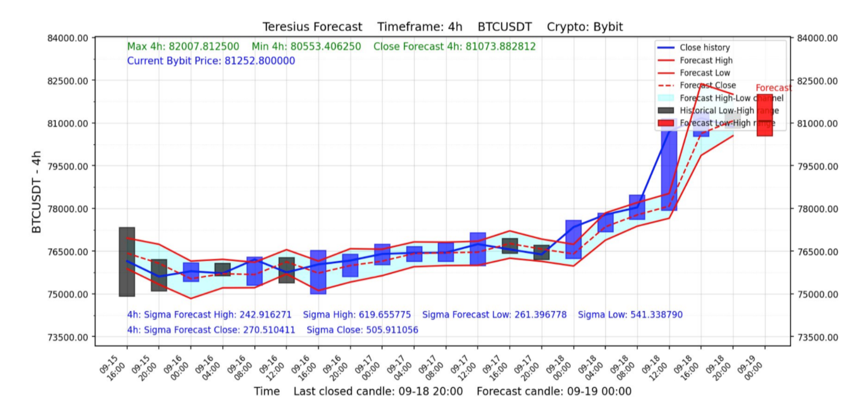Viewport: 868px width, 415px height.
Task: Click the "Timeframe: 4h" title text
Action: [420, 27]
